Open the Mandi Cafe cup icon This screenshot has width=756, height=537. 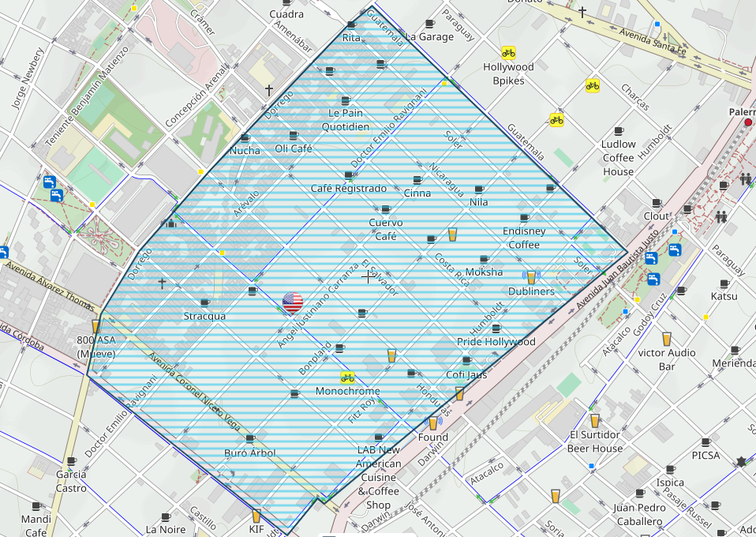[x=36, y=507]
